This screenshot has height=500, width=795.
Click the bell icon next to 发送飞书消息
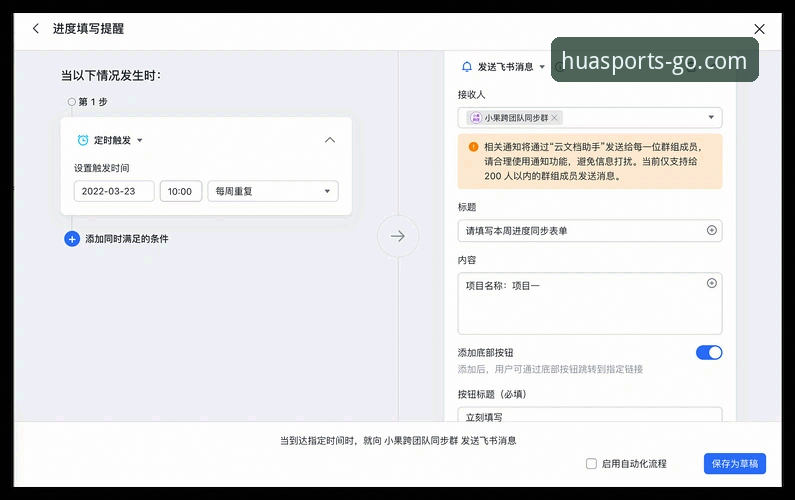point(467,67)
